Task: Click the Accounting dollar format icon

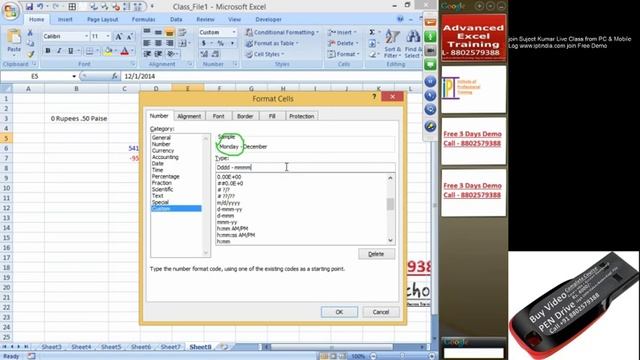Action: coord(204,43)
